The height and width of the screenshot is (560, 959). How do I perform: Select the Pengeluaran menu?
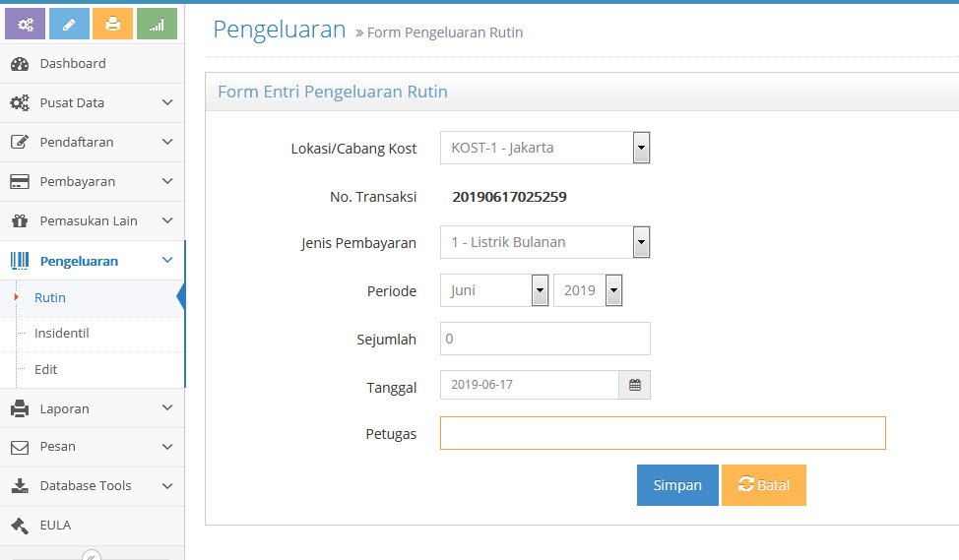(92, 261)
